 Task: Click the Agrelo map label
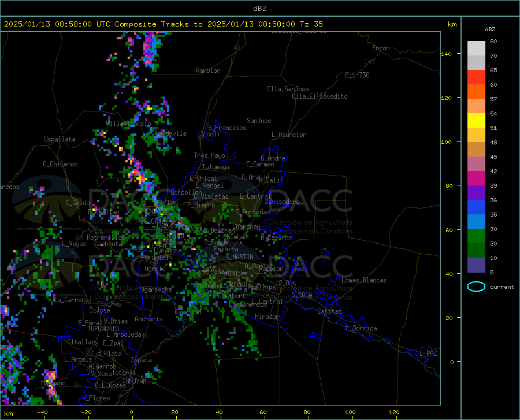pos(155,269)
